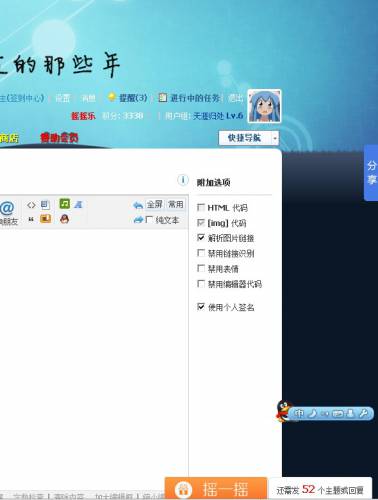Open wrench settings on QQ input bar
The width and height of the screenshot is (378, 500).
pyautogui.click(x=363, y=414)
